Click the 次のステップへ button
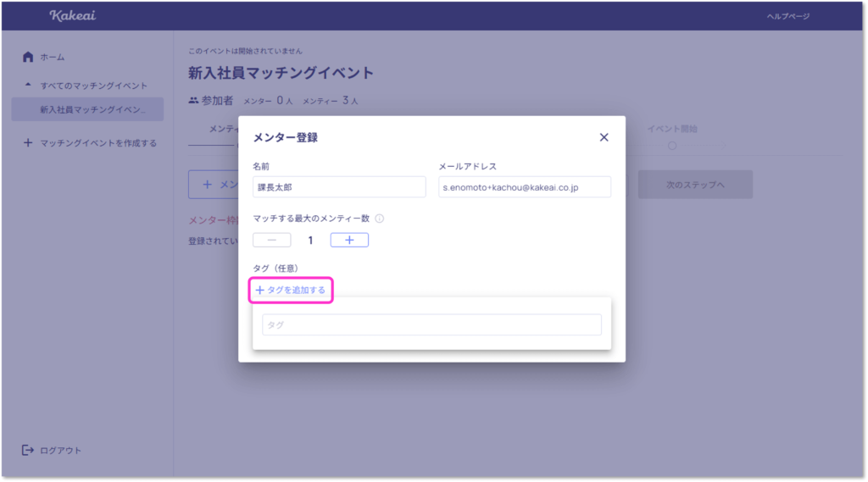The image size is (868, 482). 695,185
